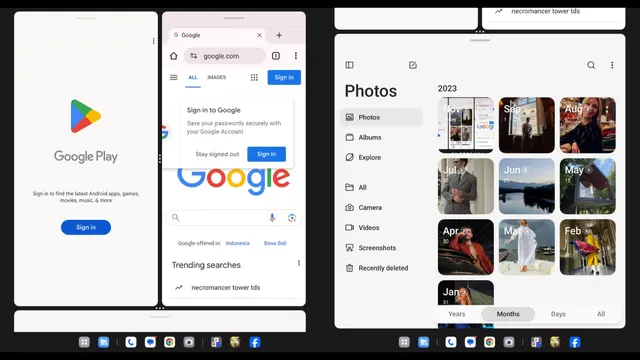Image resolution: width=640 pixels, height=360 pixels.
Task: Choose Stay signed out in the popup
Action: (x=217, y=154)
